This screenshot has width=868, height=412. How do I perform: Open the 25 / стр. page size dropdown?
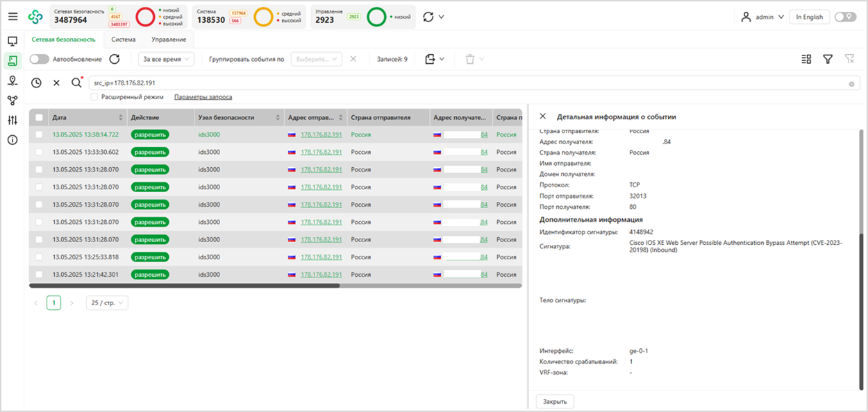click(x=107, y=303)
